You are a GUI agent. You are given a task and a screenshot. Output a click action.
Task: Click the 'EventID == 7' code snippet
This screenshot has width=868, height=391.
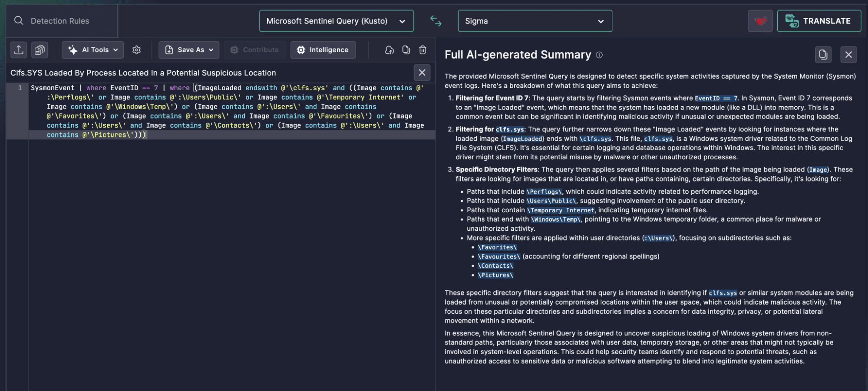coord(716,99)
